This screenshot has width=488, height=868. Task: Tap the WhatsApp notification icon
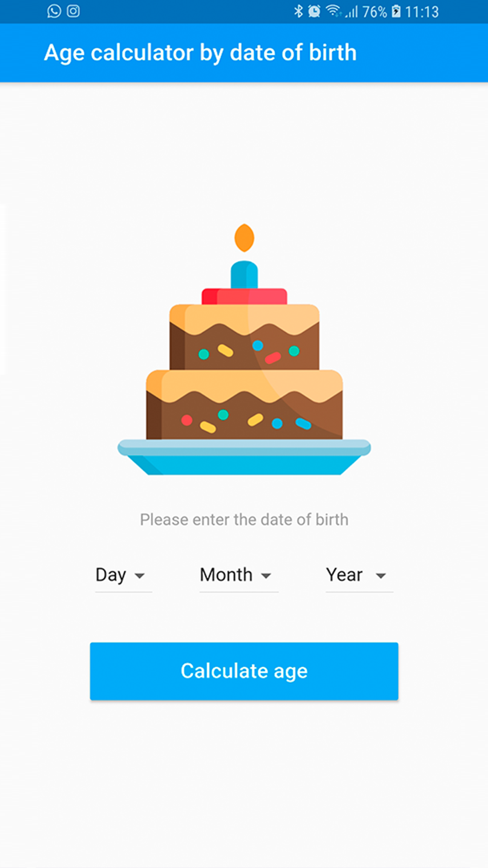[x=54, y=11]
